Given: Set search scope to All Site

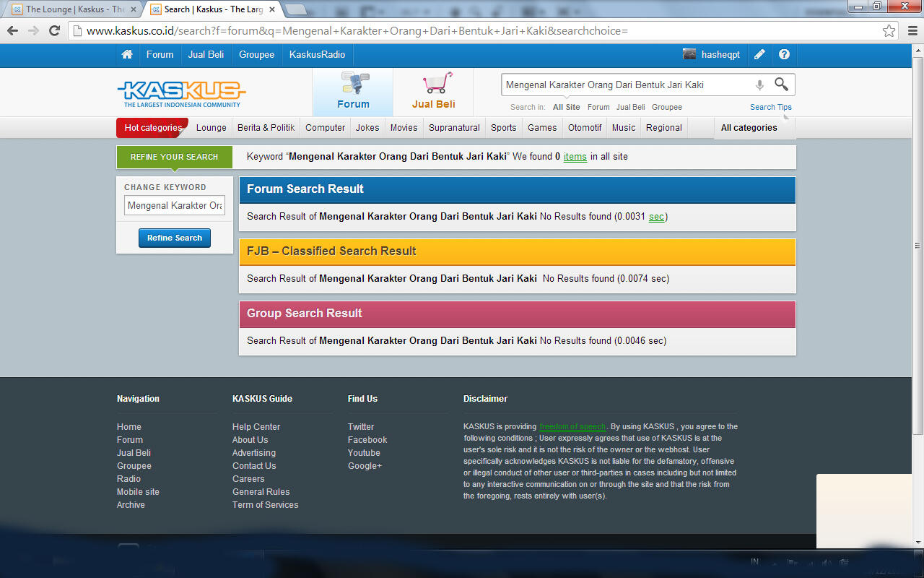Looking at the screenshot, I should (567, 107).
